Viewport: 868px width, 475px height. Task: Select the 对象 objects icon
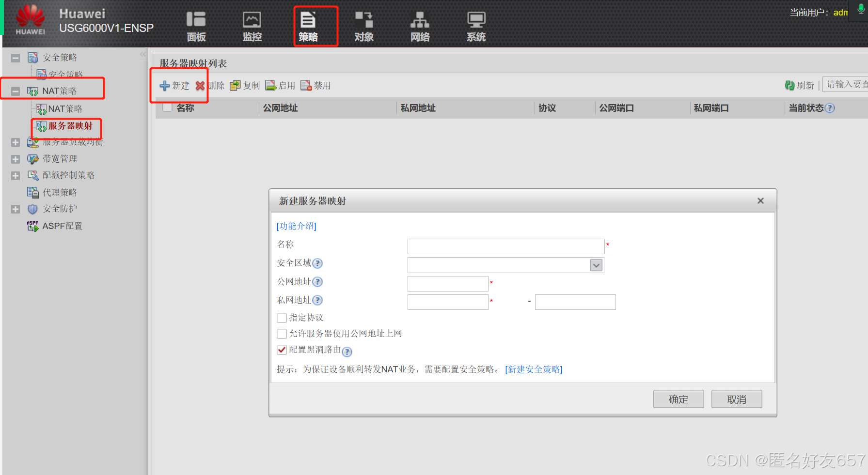point(364,20)
